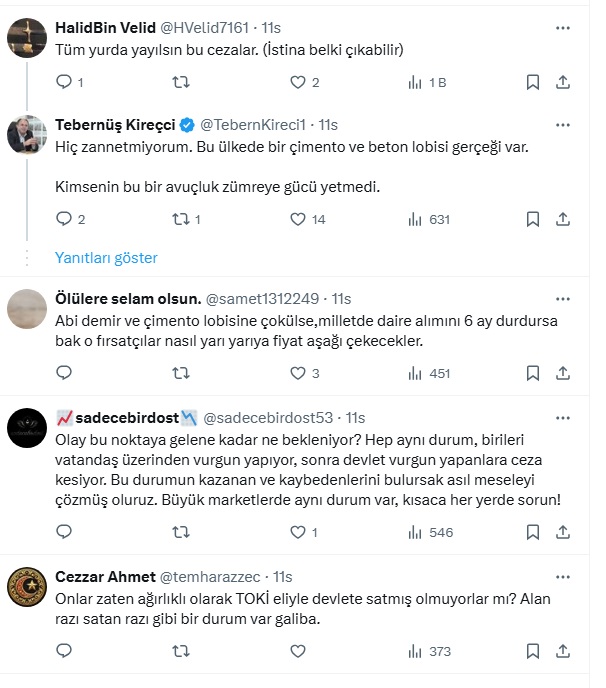Like Tebernüş Kireçci's reply
The height and width of the screenshot is (688, 606).
[298, 219]
